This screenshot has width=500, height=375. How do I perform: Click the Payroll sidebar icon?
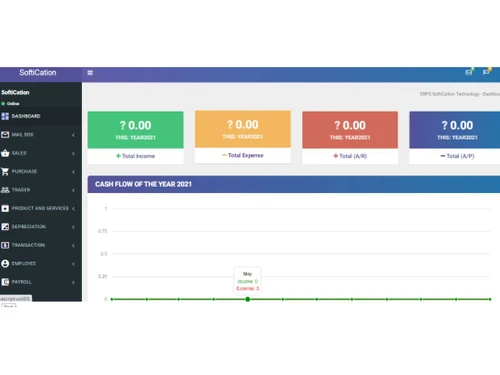[5, 282]
